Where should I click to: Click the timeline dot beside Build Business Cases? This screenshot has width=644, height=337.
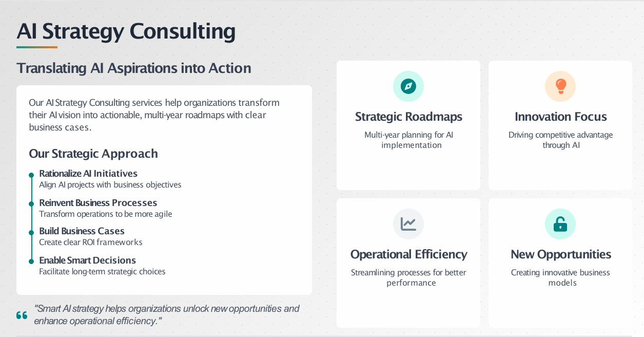[x=31, y=232]
